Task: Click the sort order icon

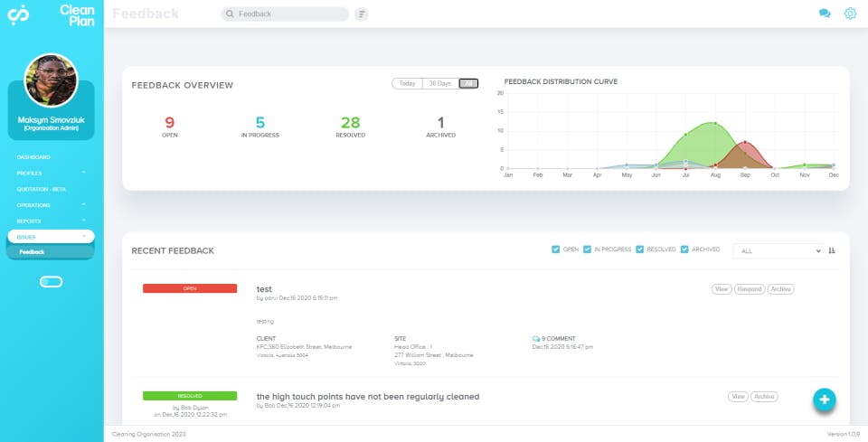Action: pos(832,250)
